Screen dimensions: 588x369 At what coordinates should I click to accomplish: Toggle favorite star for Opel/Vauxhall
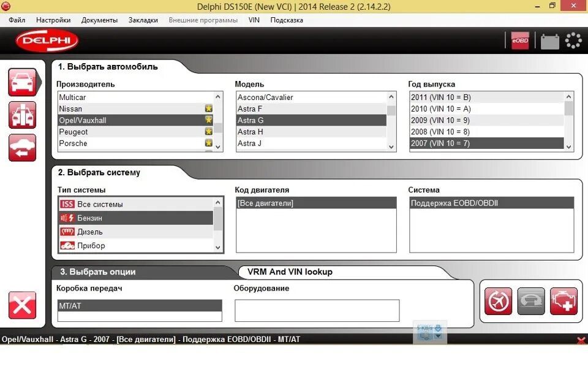click(208, 120)
